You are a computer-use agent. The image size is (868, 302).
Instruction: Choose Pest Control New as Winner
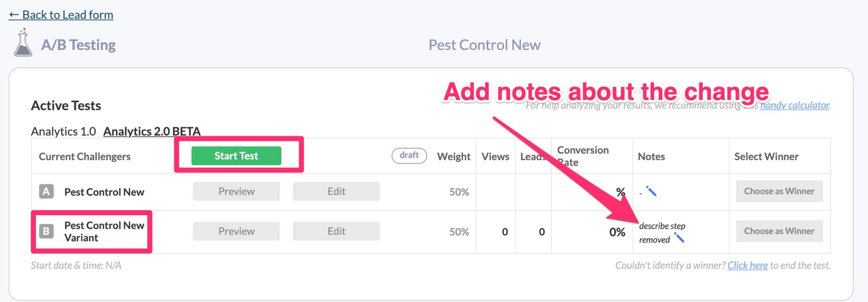tap(779, 191)
